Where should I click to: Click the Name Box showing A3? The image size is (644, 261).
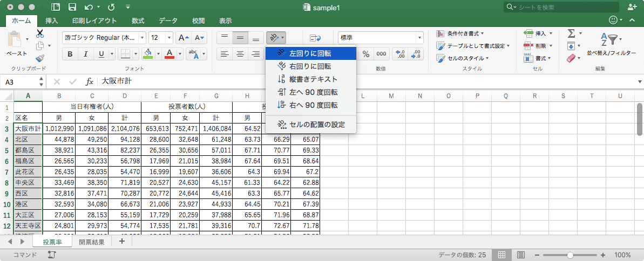21,81
